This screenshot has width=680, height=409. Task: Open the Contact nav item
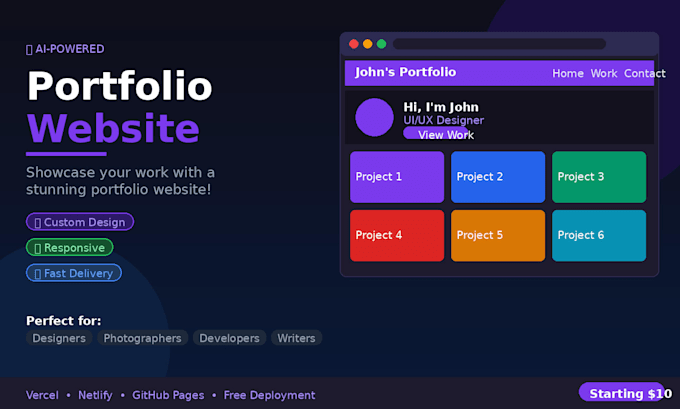coord(644,73)
